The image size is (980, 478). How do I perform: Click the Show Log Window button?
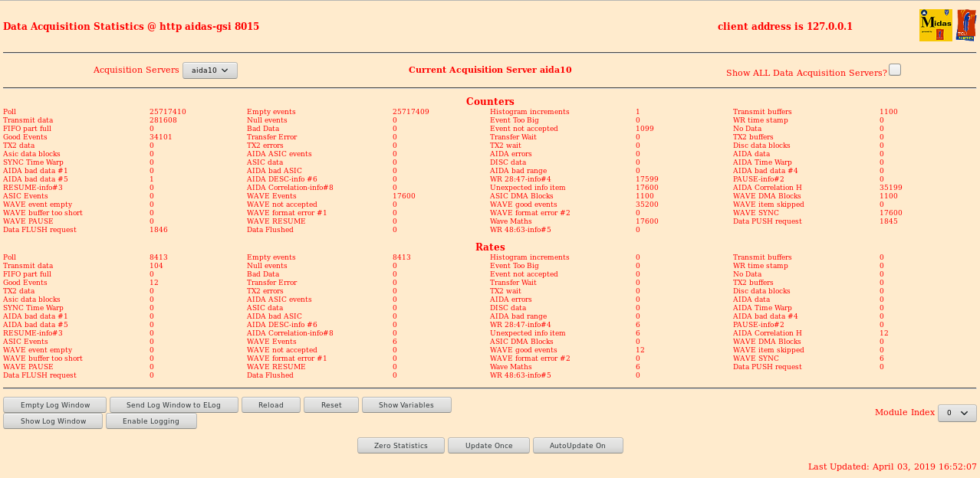tap(53, 421)
